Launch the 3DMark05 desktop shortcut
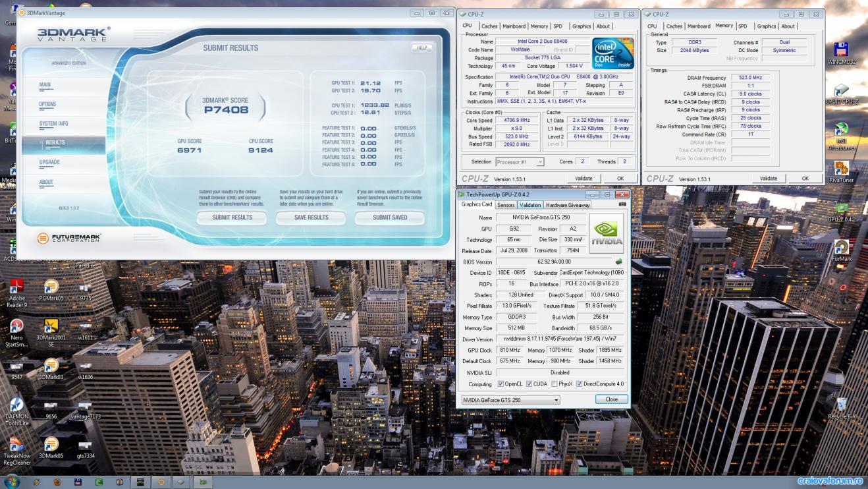The image size is (868, 489). (x=51, y=448)
